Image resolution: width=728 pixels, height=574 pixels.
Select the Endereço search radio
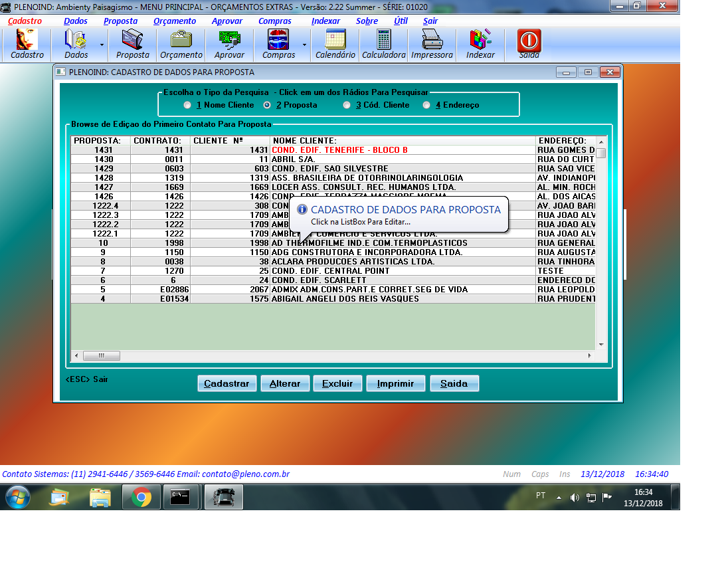click(x=426, y=105)
